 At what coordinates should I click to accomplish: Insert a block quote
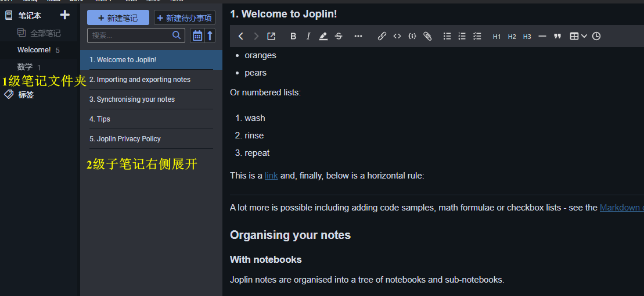[557, 36]
